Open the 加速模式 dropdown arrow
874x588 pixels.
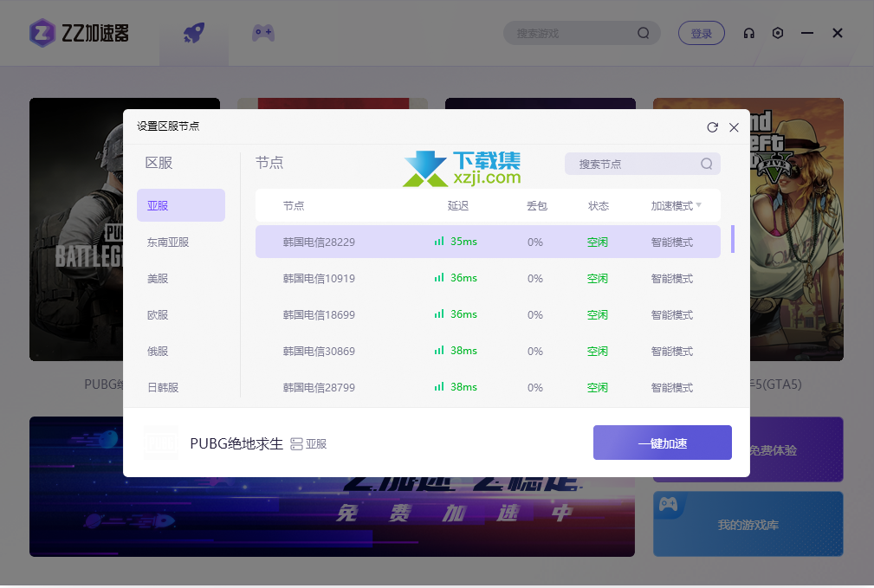pyautogui.click(x=699, y=205)
